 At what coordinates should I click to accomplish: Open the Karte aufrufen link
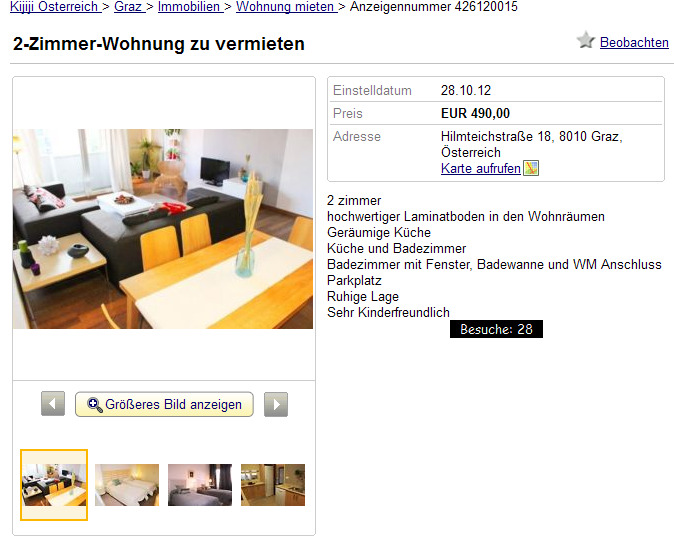click(481, 169)
